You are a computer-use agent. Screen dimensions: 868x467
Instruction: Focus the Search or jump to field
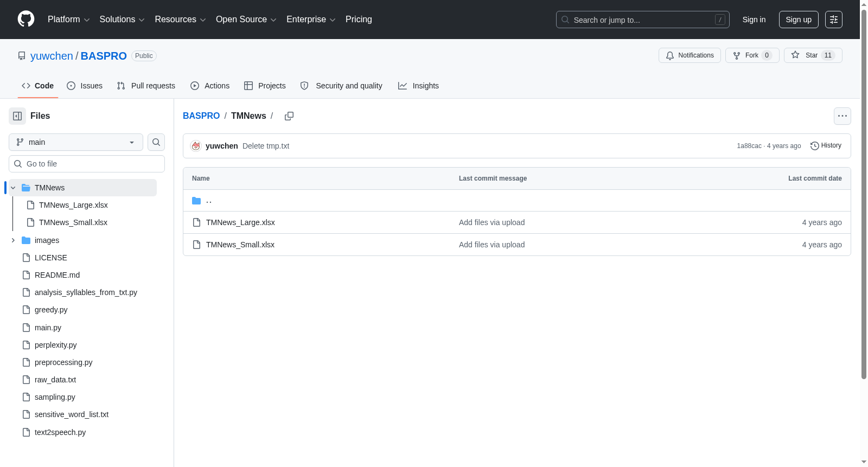(643, 20)
